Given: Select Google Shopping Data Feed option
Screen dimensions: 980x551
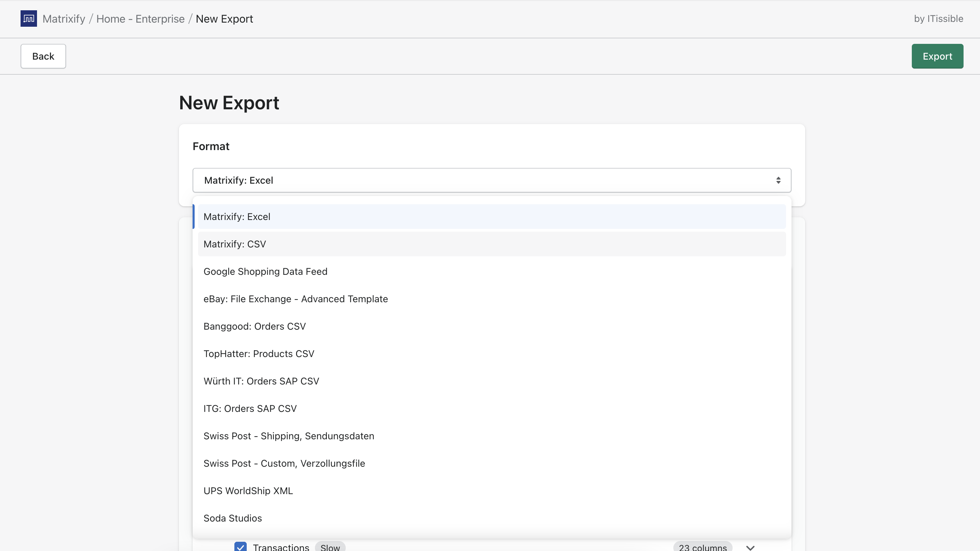Looking at the screenshot, I should coord(492,271).
